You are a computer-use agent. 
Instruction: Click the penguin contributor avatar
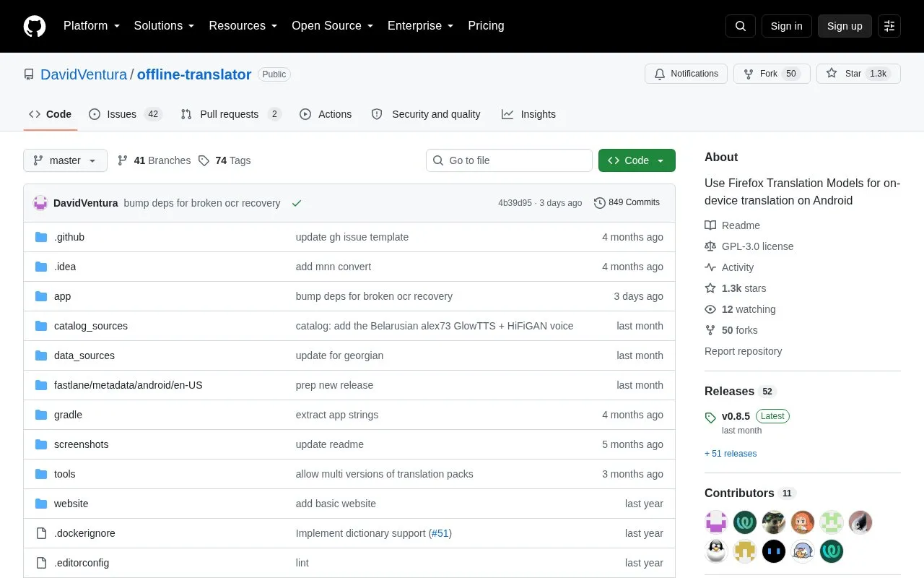point(716,551)
